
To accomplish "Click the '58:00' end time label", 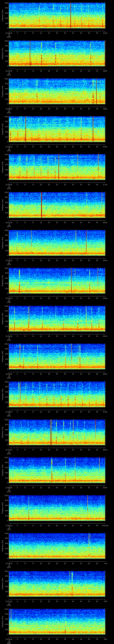I will (x=105, y=450).
